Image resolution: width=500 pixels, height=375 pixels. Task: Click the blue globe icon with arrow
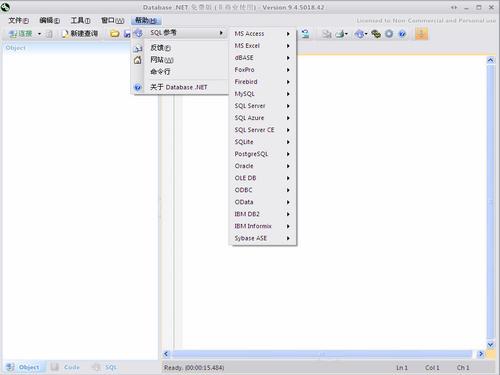coord(360,34)
